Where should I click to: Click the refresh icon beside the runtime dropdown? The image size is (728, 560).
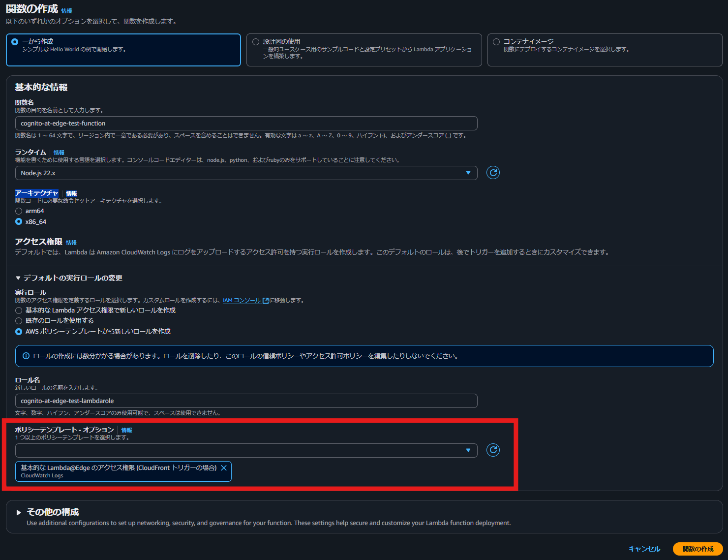(493, 173)
